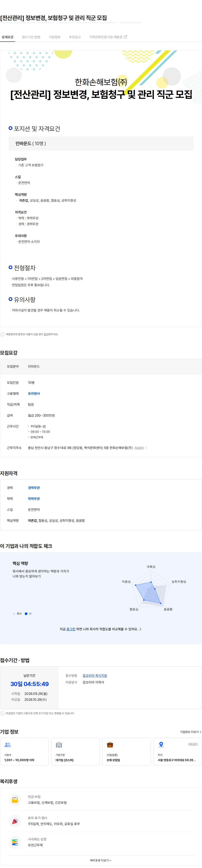This screenshot has width=202, height=868.
Task: Click the chevron after 비교해볼 수 있어요
Action: [140, 629]
